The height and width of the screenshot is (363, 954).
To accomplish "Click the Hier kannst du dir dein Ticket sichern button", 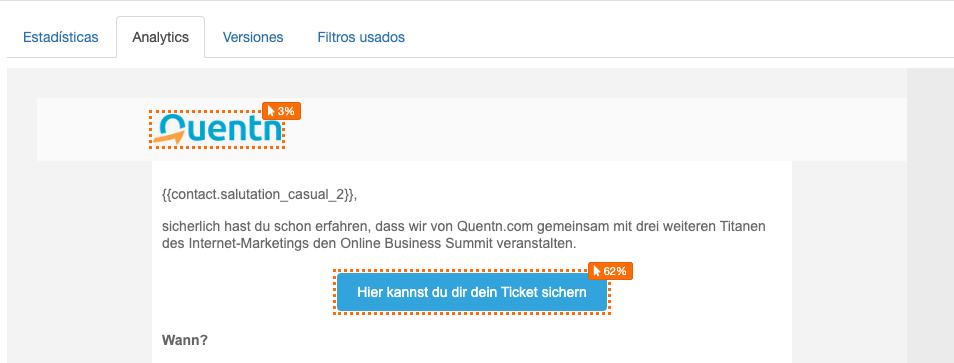I will pyautogui.click(x=472, y=292).
